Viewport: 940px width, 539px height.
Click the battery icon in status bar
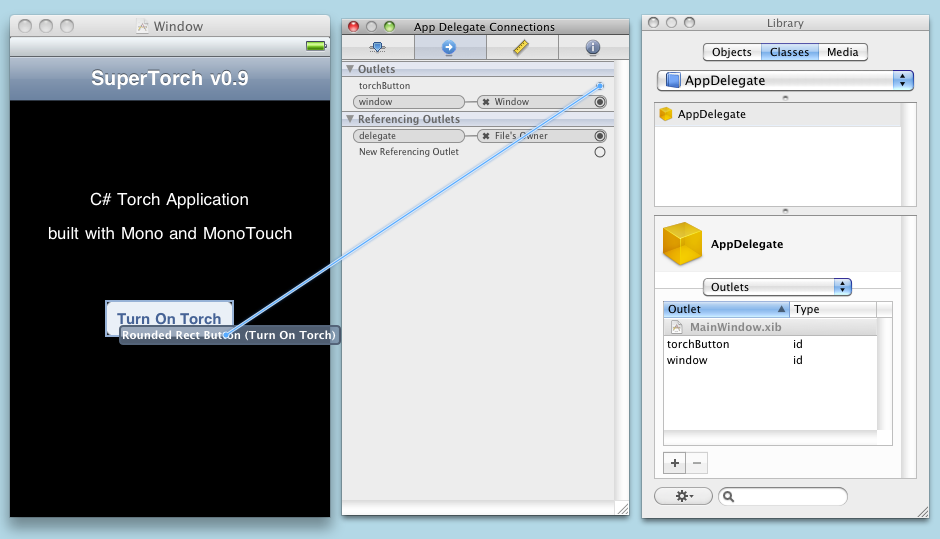click(x=316, y=46)
